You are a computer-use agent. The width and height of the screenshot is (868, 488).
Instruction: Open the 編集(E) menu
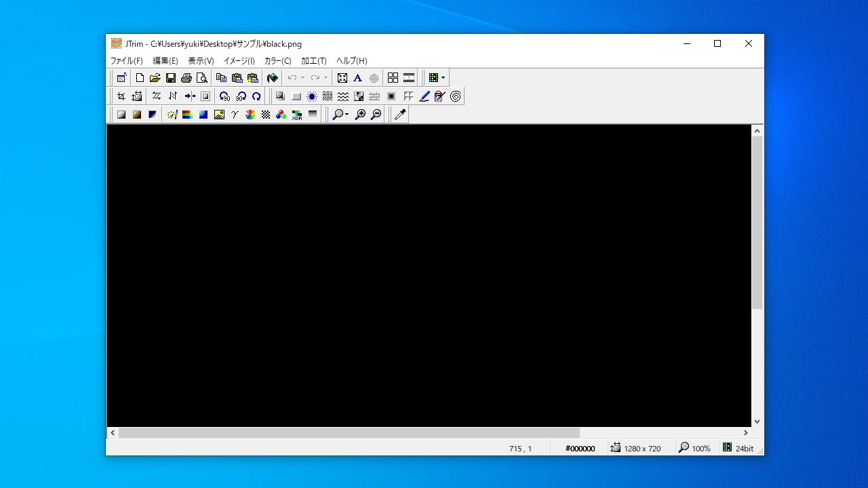point(165,61)
